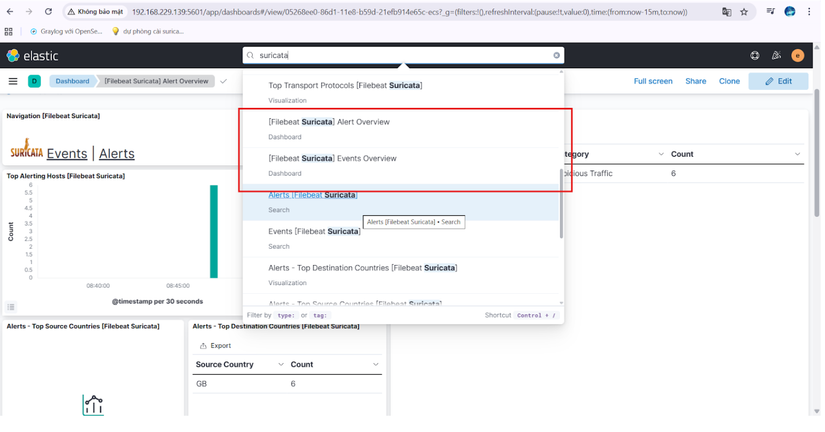Toggle the hamburger navigation menu

pyautogui.click(x=13, y=81)
